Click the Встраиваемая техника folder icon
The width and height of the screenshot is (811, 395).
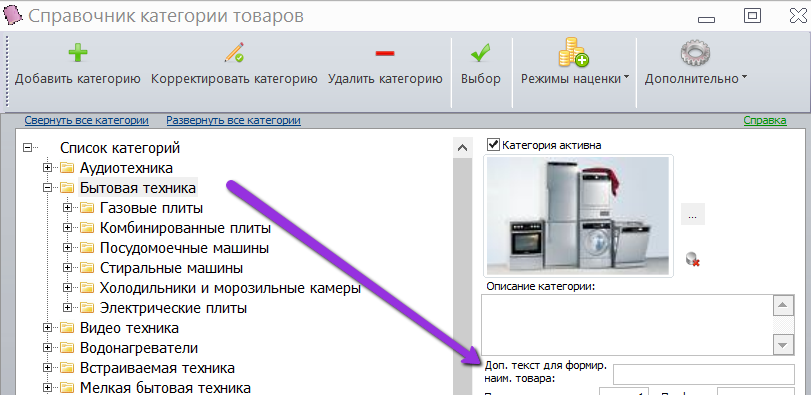(67, 368)
